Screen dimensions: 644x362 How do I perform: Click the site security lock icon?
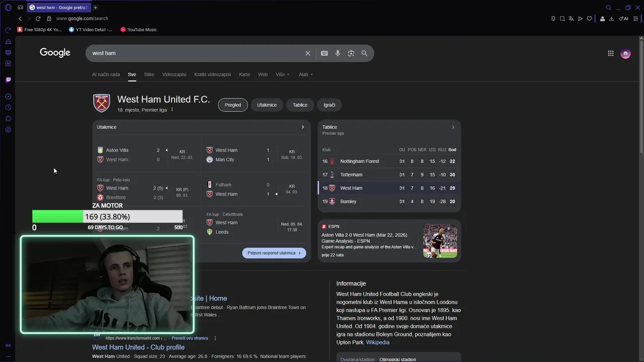point(49,19)
